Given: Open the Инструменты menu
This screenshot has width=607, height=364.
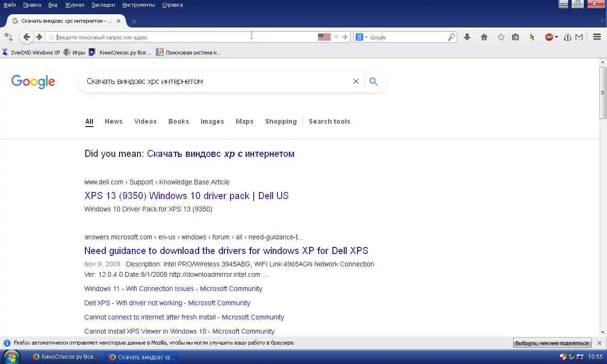Looking at the screenshot, I should pyautogui.click(x=138, y=5).
